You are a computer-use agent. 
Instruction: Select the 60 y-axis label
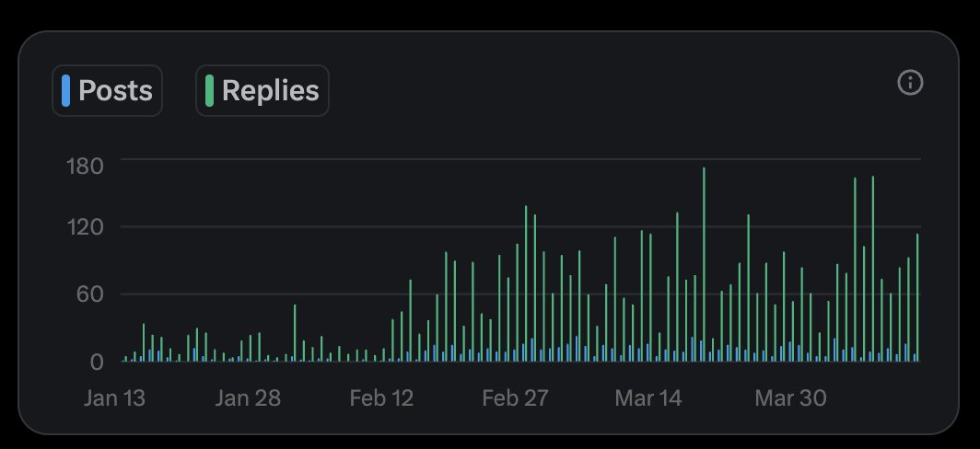click(x=90, y=294)
